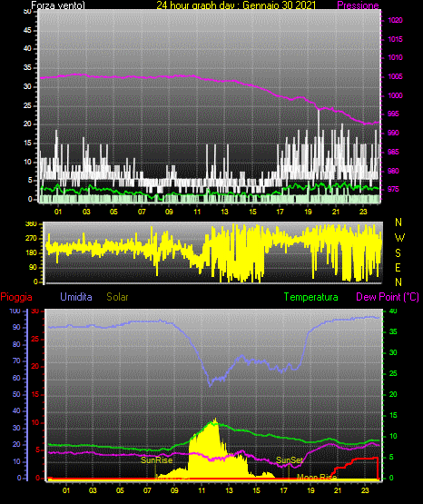
Task: Click the SunSet marker on lower graph
Action: point(290,460)
